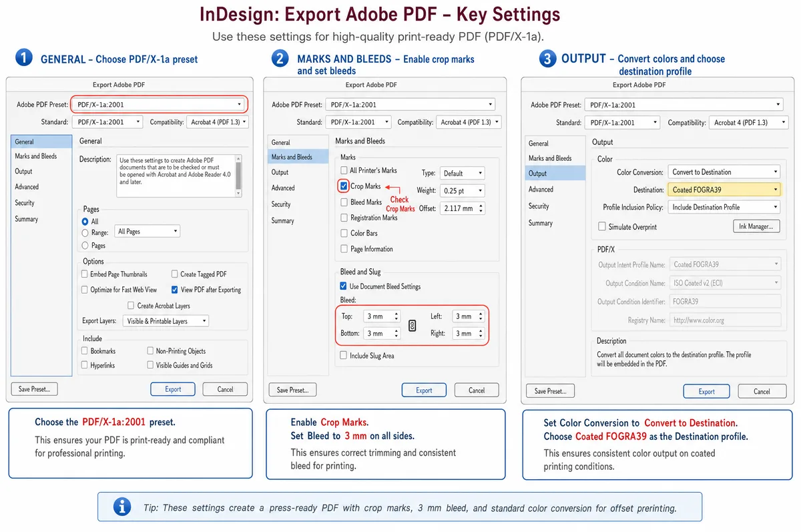The width and height of the screenshot is (801, 532).
Task: Enable the Page Information checkbox
Action: pos(344,249)
